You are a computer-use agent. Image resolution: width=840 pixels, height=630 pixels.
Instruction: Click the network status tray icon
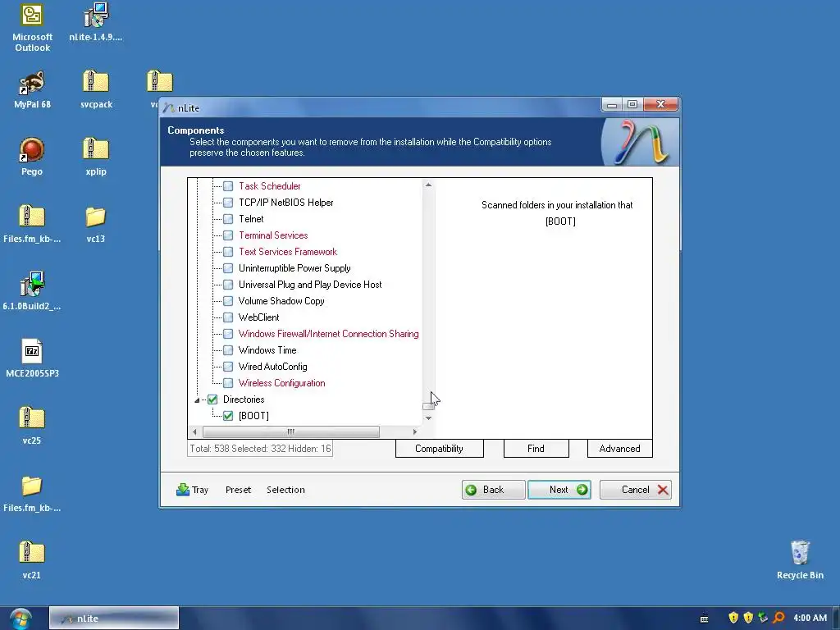click(x=764, y=618)
